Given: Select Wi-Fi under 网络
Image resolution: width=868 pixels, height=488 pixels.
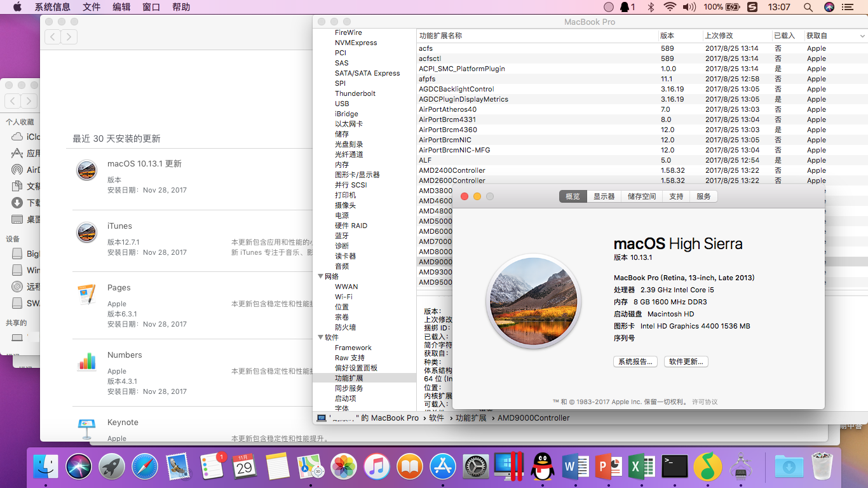Looking at the screenshot, I should pos(344,297).
